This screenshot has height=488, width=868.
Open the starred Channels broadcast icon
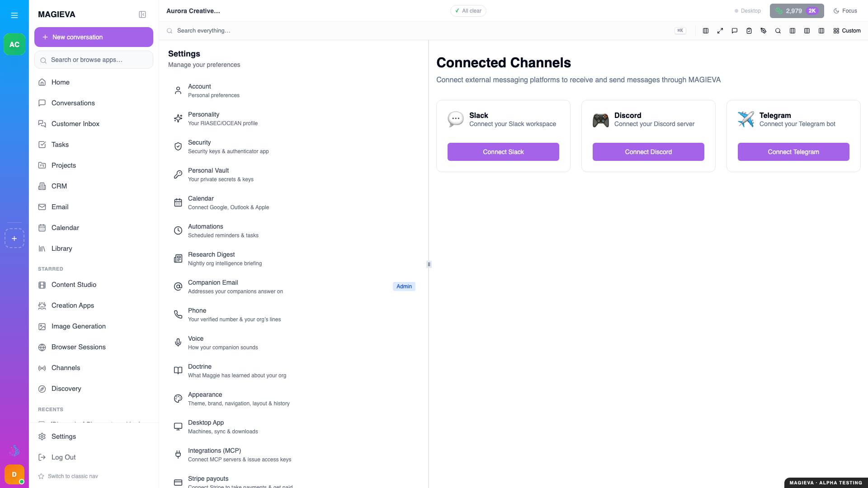pos(42,368)
